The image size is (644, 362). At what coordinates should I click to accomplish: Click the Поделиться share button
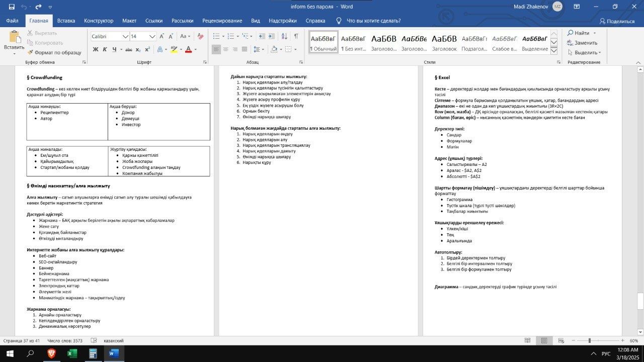(617, 21)
